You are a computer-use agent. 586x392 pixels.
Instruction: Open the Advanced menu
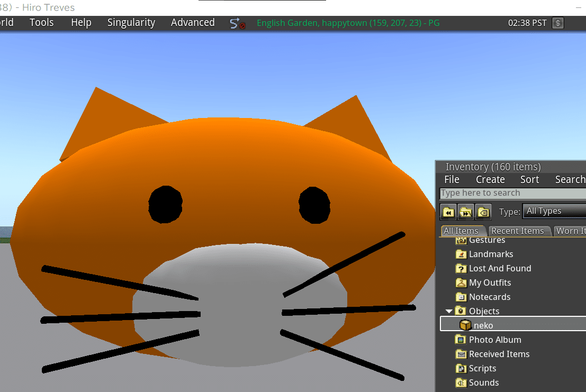(193, 23)
